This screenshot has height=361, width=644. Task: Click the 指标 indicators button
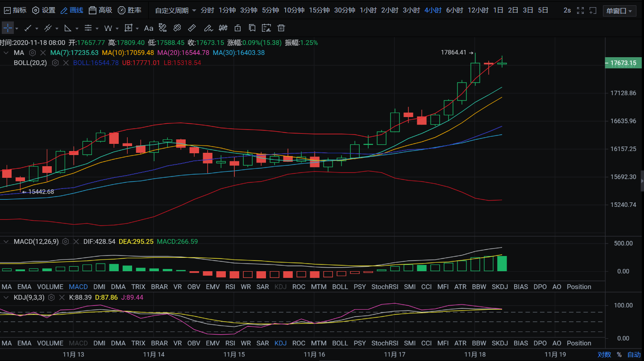(x=14, y=10)
